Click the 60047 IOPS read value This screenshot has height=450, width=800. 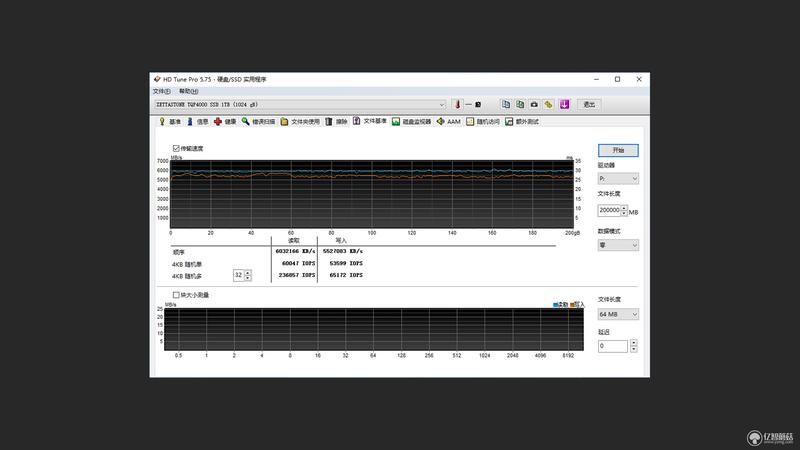[x=298, y=263]
